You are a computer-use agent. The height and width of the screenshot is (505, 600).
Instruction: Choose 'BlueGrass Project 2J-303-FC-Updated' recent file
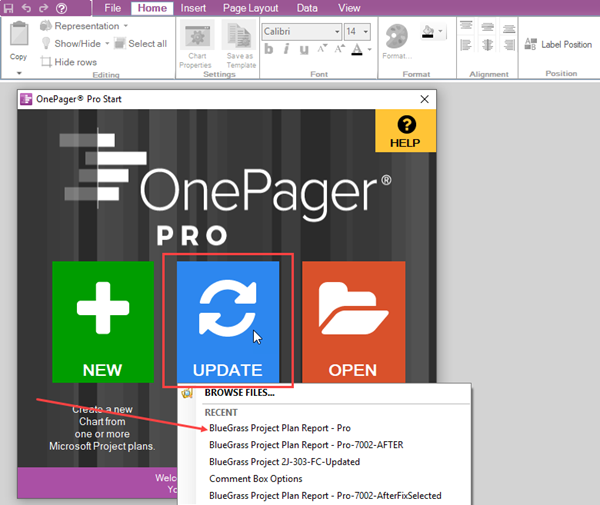tap(284, 462)
